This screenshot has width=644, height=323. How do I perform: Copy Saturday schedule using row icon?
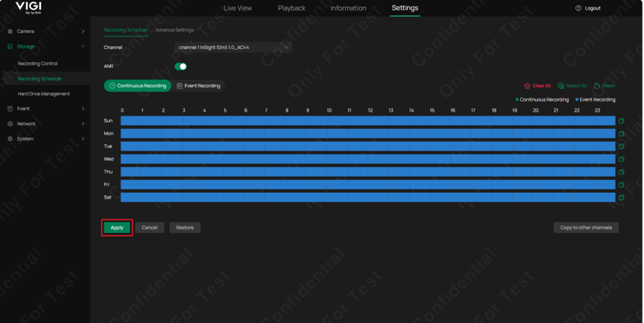[622, 197]
